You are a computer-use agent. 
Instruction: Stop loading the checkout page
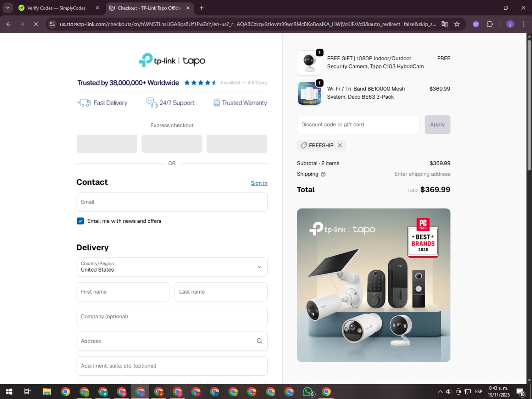click(x=35, y=24)
